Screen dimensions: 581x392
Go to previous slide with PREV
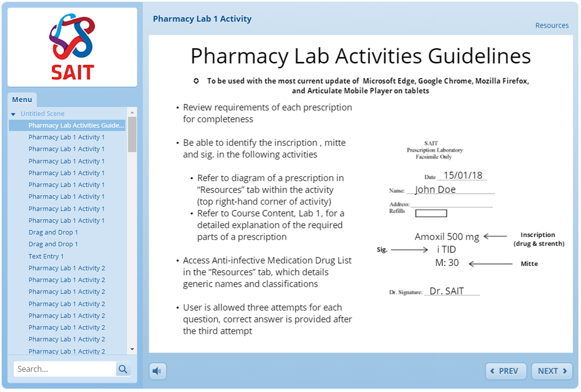point(506,371)
